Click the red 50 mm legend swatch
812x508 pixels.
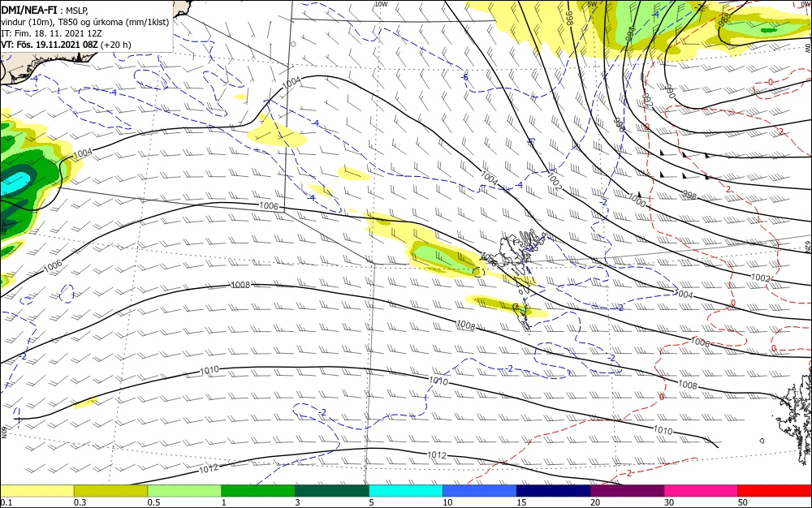(x=775, y=491)
